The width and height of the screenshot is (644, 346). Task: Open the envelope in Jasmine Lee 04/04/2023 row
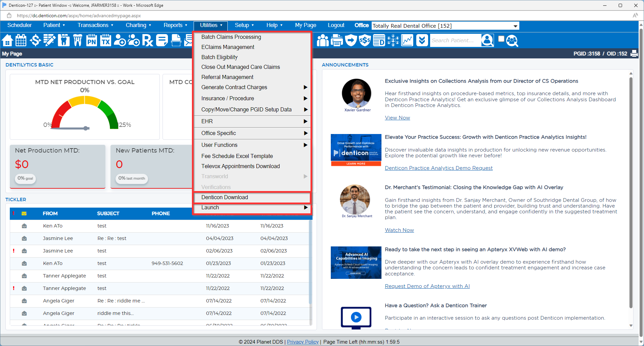24,238
